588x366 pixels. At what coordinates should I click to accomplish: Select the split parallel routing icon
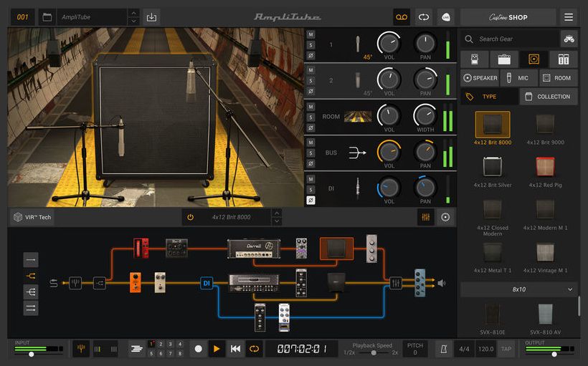coord(31,276)
